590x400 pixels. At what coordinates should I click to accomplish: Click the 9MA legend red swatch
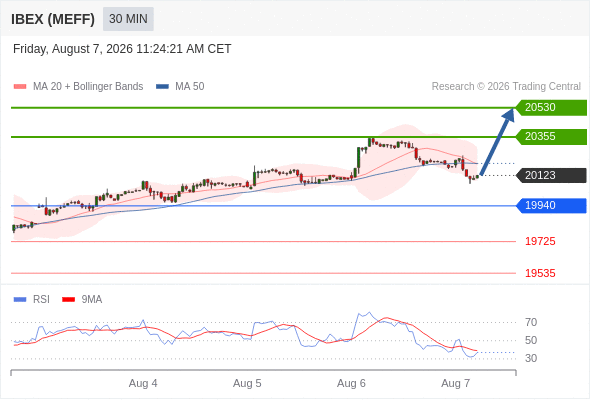click(x=68, y=300)
